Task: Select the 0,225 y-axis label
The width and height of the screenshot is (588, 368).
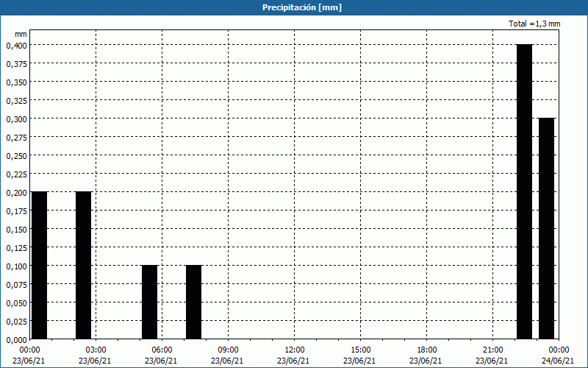Action: (x=16, y=174)
